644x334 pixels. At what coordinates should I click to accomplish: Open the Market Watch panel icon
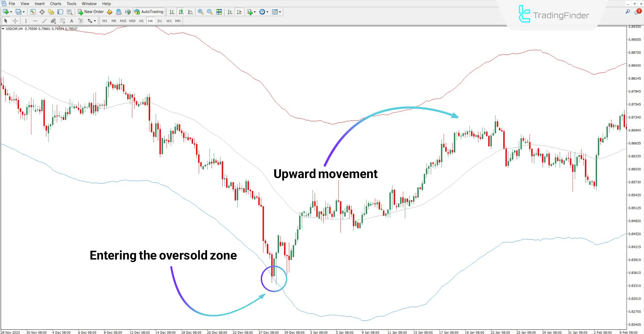pos(33,12)
